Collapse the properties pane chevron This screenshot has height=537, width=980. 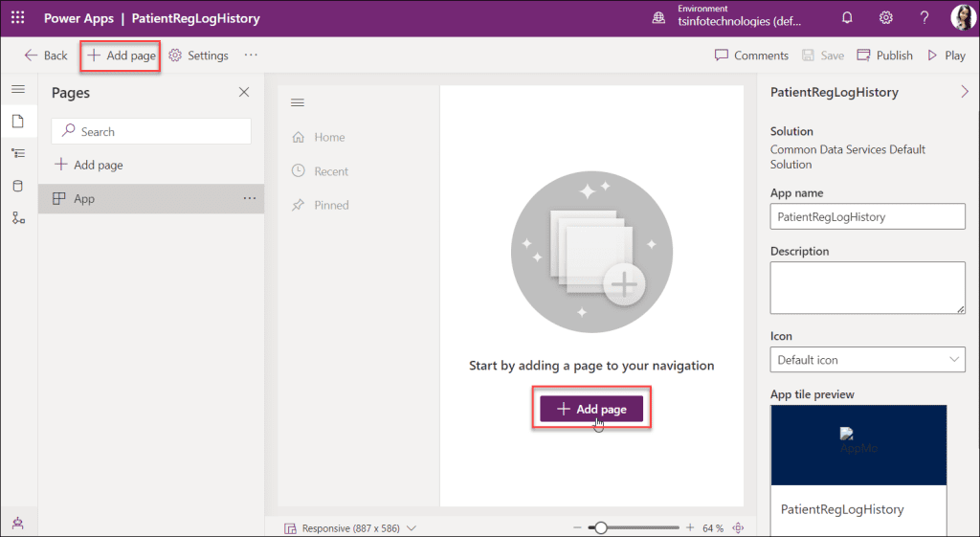point(965,92)
